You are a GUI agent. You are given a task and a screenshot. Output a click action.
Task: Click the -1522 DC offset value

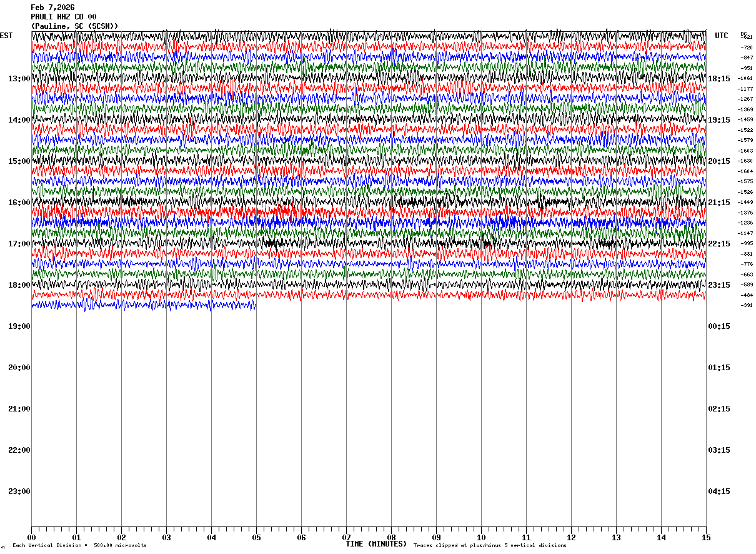coord(746,130)
